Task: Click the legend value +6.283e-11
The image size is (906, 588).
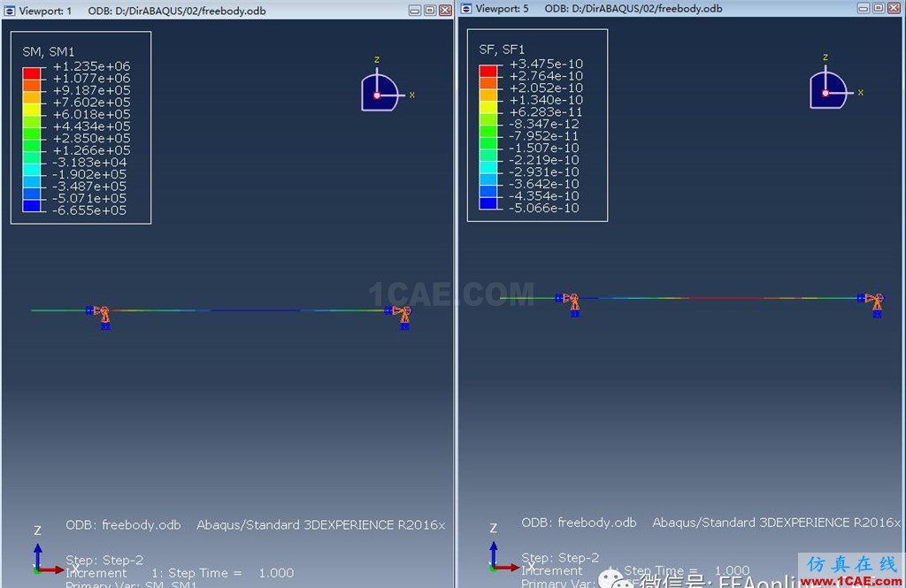Action: (546, 112)
